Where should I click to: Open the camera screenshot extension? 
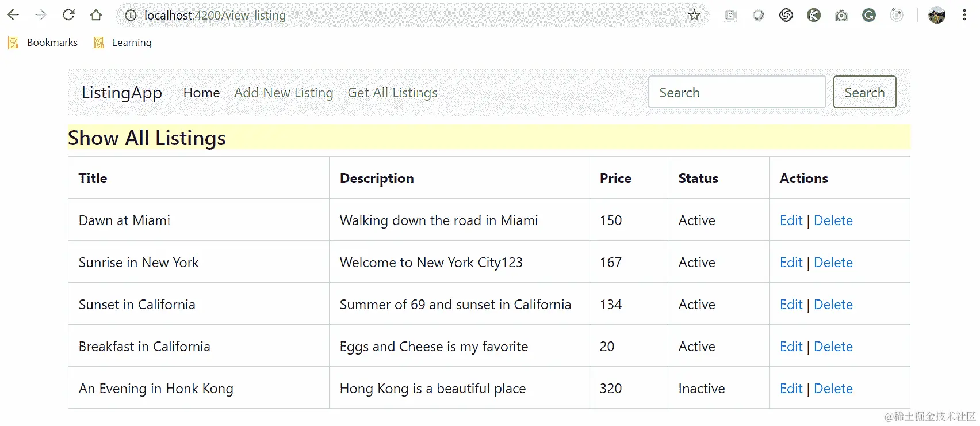point(841,16)
